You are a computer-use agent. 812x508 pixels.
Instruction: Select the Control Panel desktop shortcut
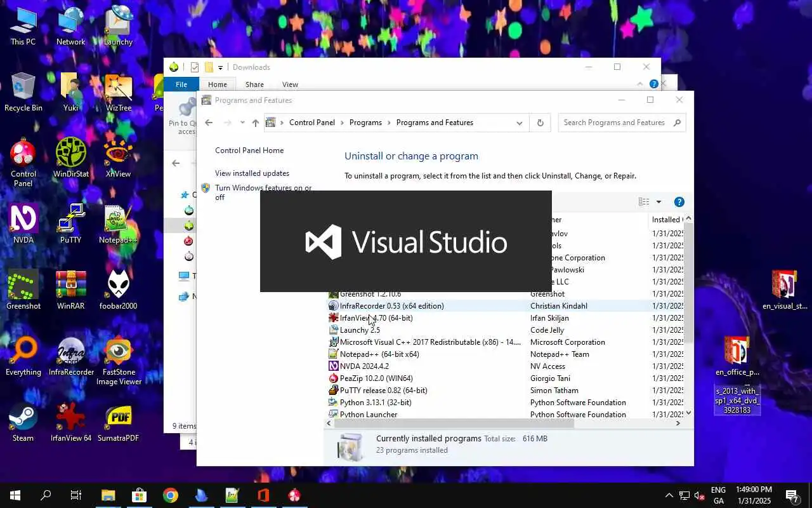(x=23, y=163)
